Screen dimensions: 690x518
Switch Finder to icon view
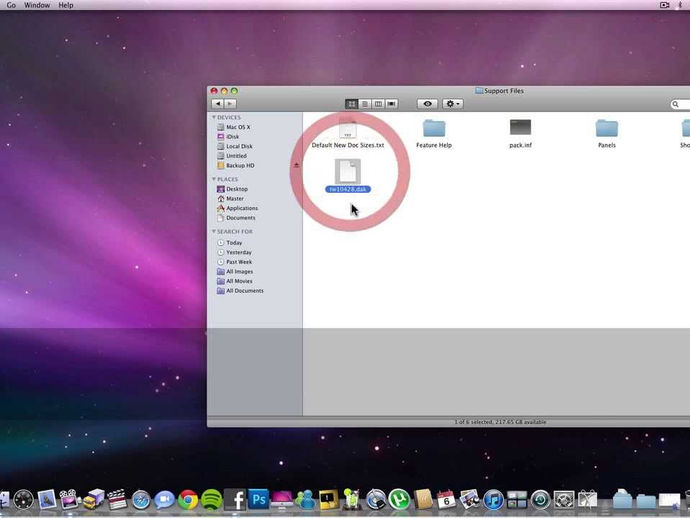(351, 104)
